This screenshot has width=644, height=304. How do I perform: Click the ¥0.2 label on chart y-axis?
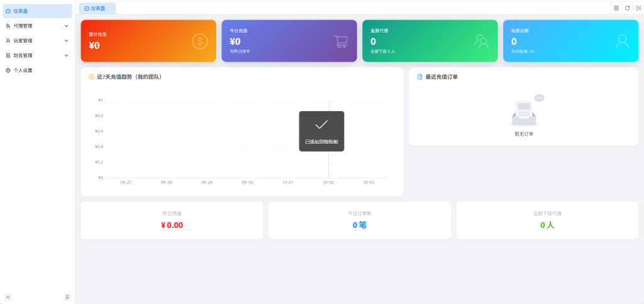[99, 162]
